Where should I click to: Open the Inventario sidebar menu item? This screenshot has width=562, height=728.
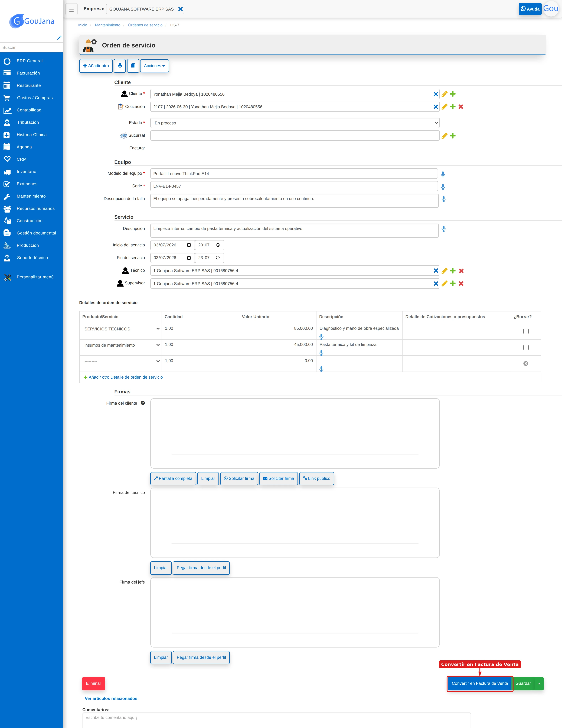click(26, 171)
